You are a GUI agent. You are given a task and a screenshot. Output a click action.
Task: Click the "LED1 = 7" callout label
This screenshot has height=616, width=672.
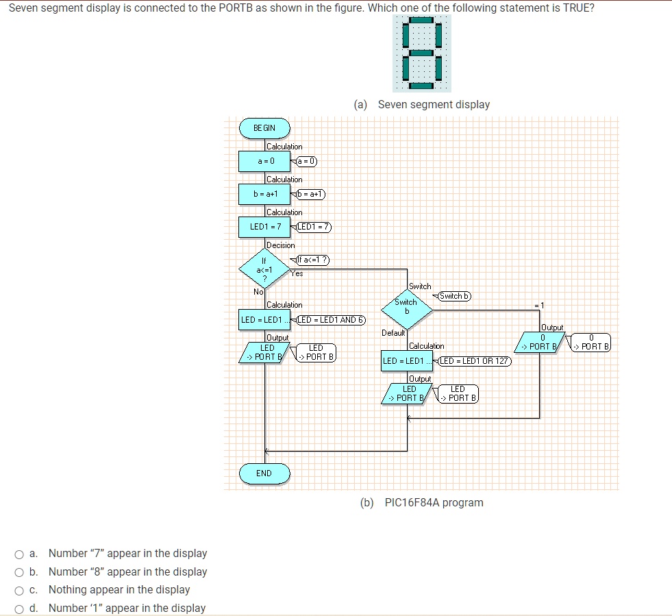coord(313,227)
